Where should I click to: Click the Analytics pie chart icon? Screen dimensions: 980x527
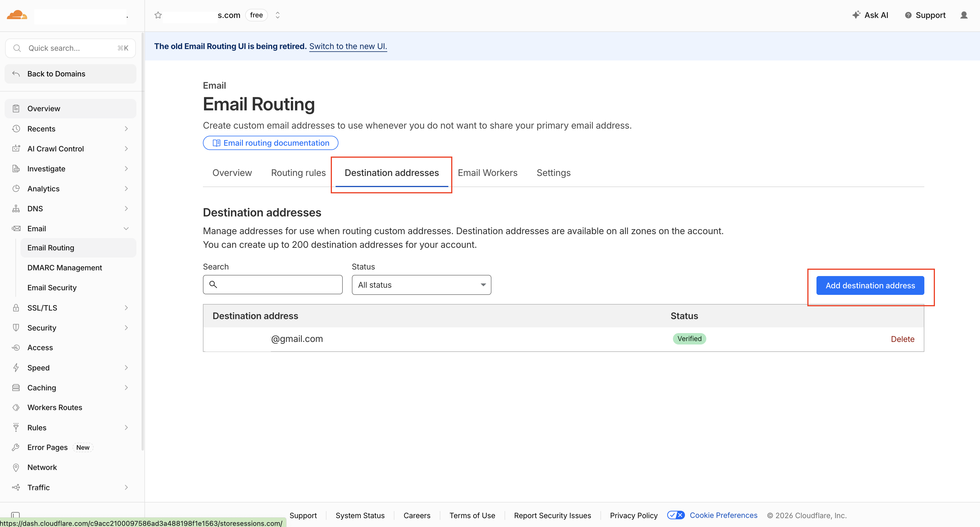point(16,188)
